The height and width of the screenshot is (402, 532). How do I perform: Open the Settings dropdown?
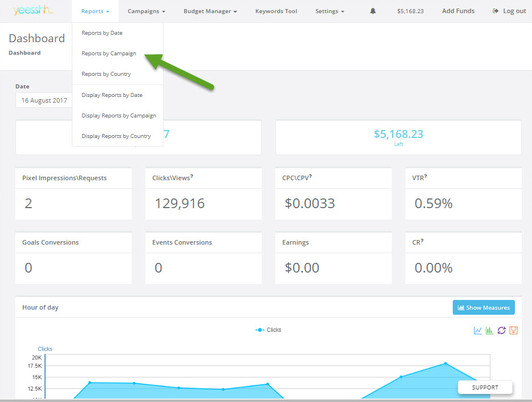point(329,11)
